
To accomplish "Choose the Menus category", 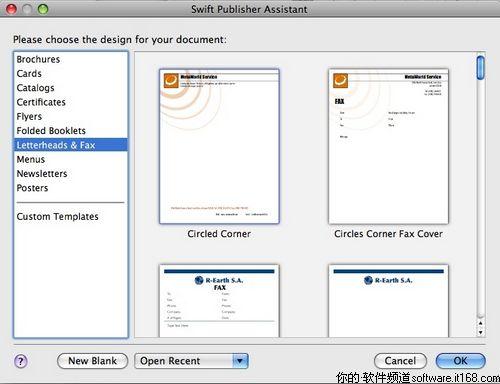I will pyautogui.click(x=70, y=159).
